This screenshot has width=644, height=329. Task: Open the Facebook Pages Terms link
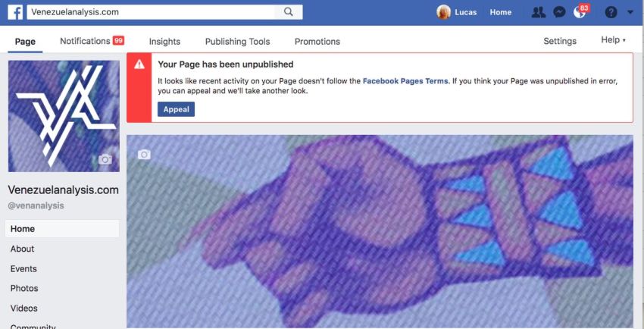coord(405,81)
